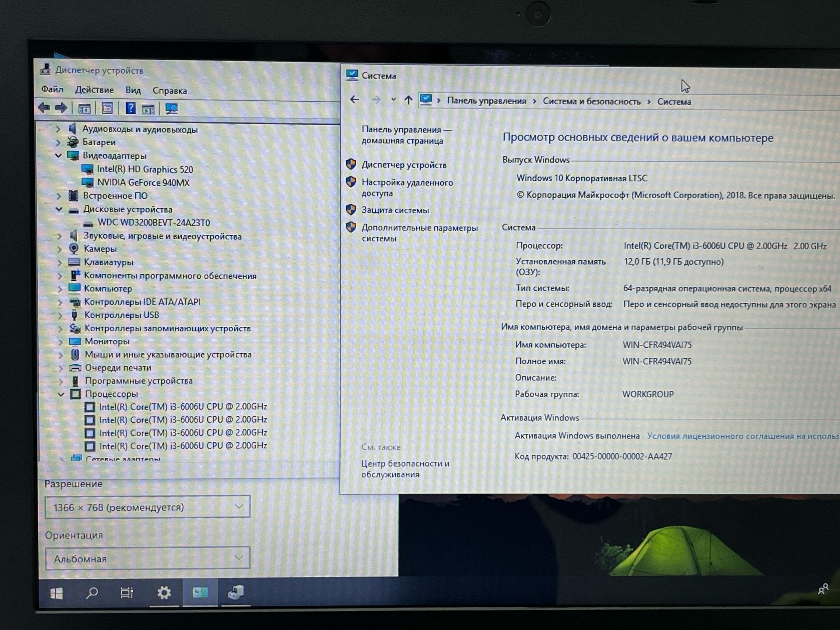This screenshot has width=840, height=630.
Task: Open the Действие menu
Action: point(94,90)
